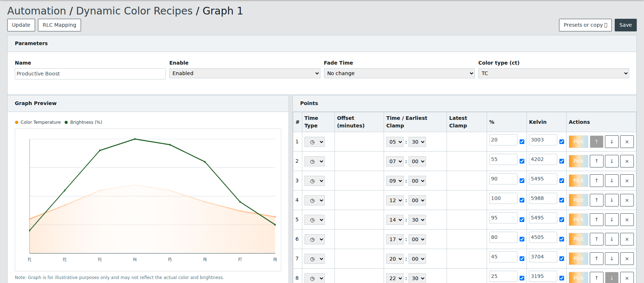The image size is (644, 283).
Task: Pick color for point 7
Action: (578, 258)
